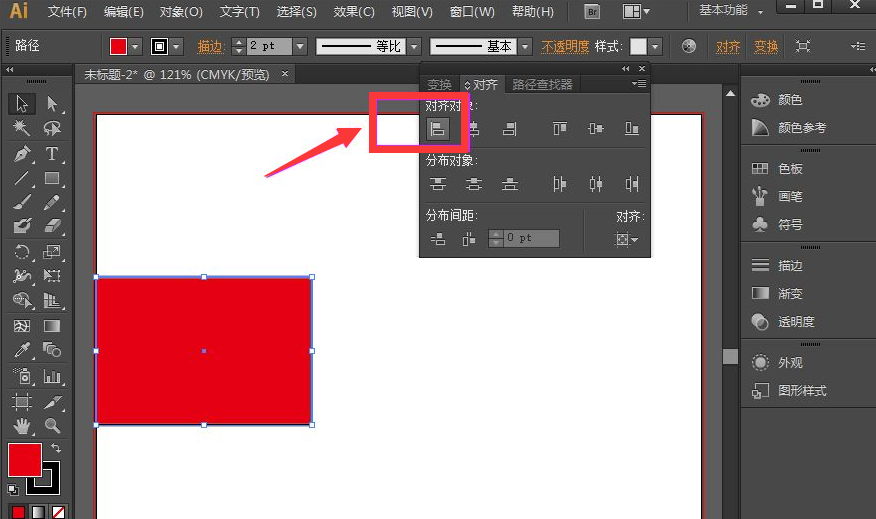Select the Hand tool
Image resolution: width=876 pixels, height=519 pixels.
coord(22,426)
